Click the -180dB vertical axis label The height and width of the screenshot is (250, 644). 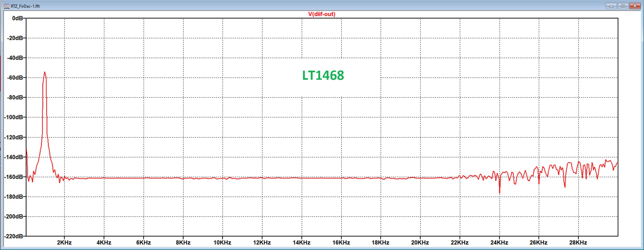point(14,197)
